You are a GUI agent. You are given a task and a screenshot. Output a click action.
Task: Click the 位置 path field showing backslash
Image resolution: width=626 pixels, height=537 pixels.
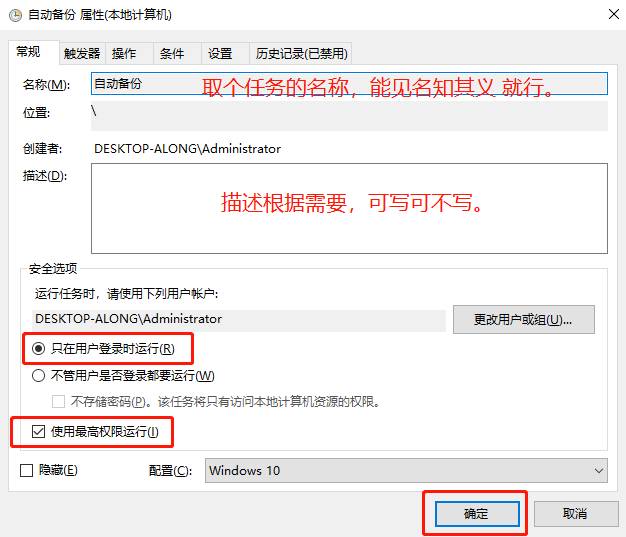(349, 115)
